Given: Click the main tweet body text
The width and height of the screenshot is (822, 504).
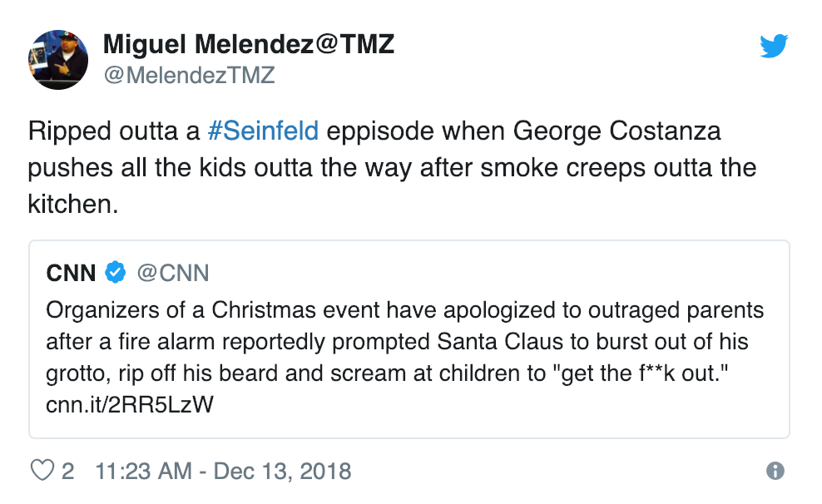Looking at the screenshot, I should (x=391, y=167).
